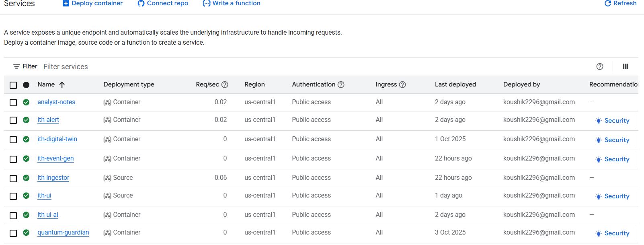Open the Filter options menu
Viewport: 644px width, 245px height.
(x=25, y=67)
